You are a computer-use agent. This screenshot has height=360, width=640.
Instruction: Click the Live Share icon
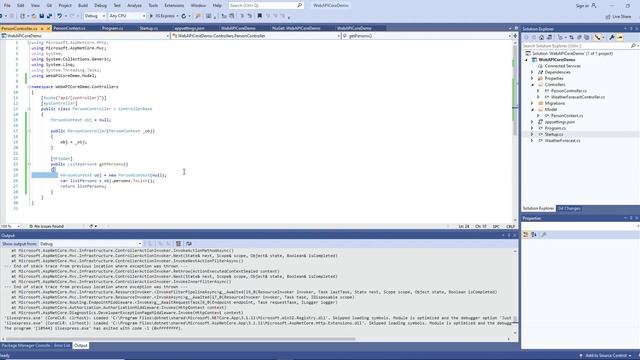point(608,17)
